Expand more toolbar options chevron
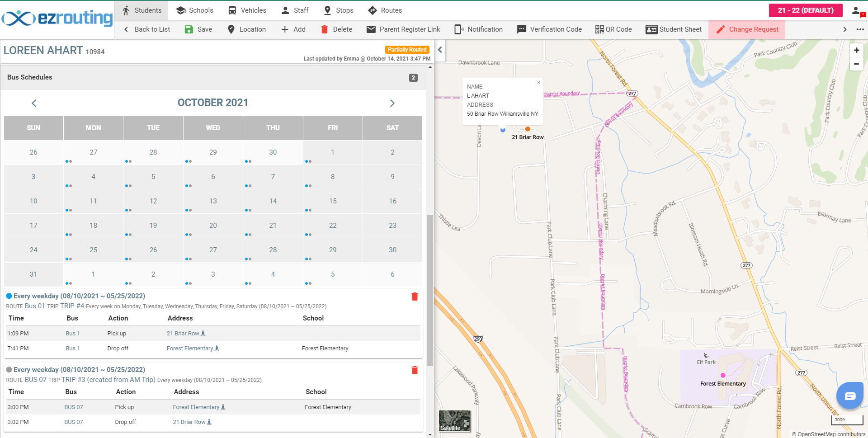This screenshot has width=868, height=438. 844,29
